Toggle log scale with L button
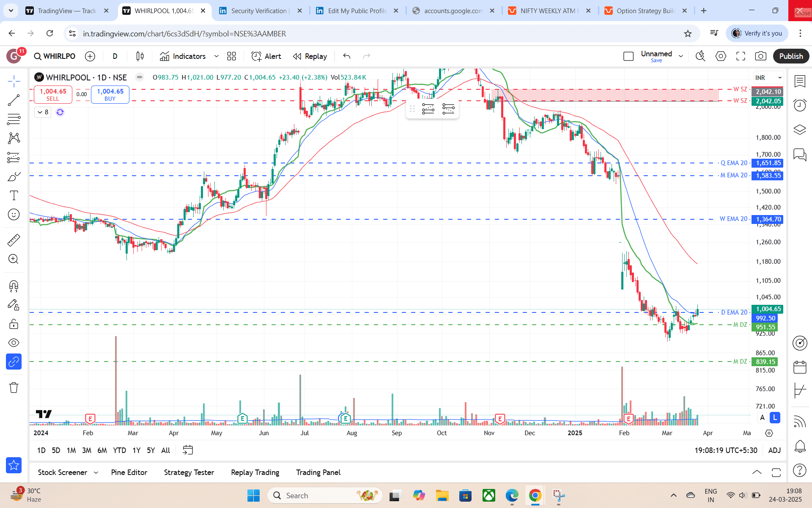Viewport: 812px width, 508px height. (x=775, y=418)
